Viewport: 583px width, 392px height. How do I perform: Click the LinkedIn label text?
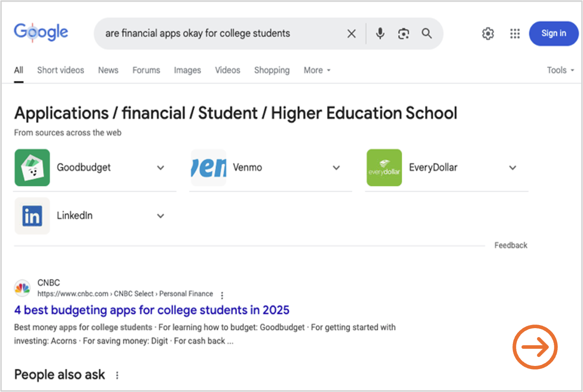[75, 215]
